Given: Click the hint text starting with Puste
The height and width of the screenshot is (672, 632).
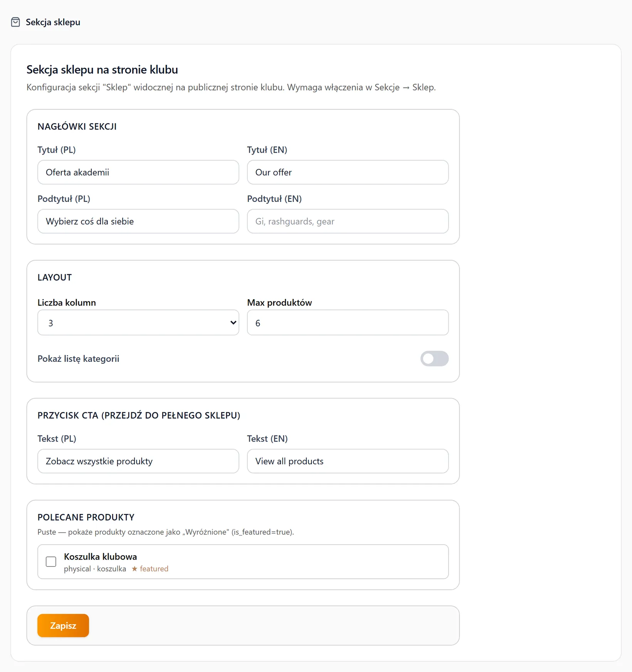Looking at the screenshot, I should 166,532.
